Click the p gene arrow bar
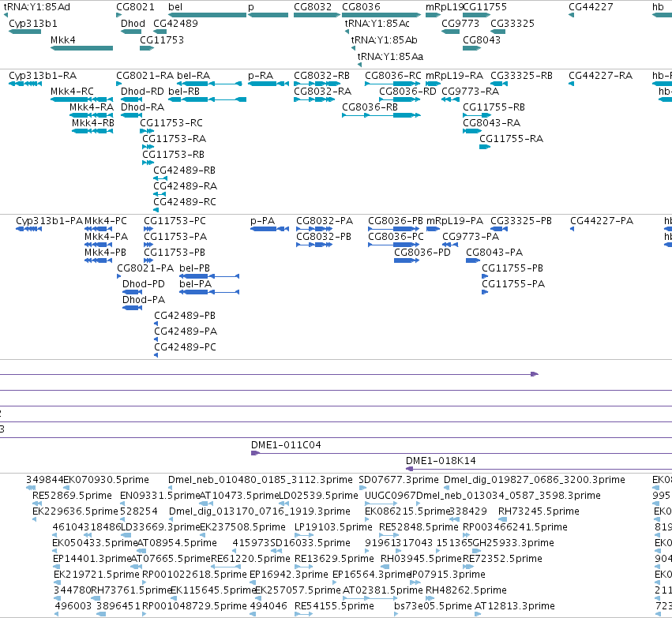672x618 pixels. [x=268, y=15]
